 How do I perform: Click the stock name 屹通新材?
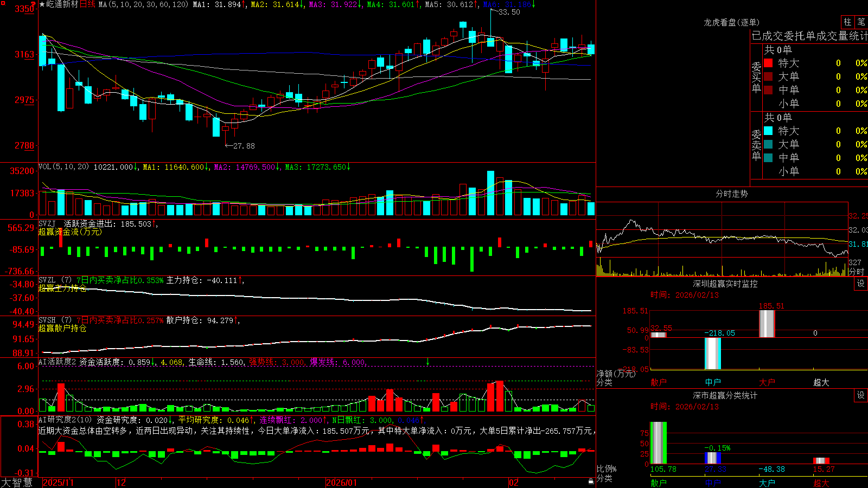click(62, 4)
